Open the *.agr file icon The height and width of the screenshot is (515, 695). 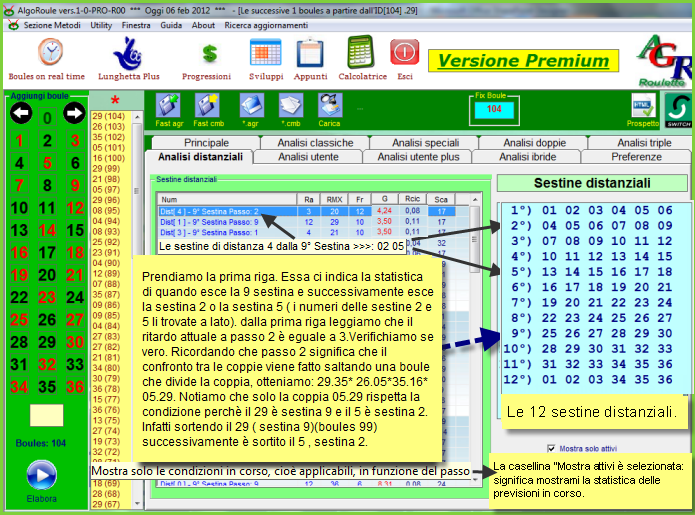click(x=251, y=105)
